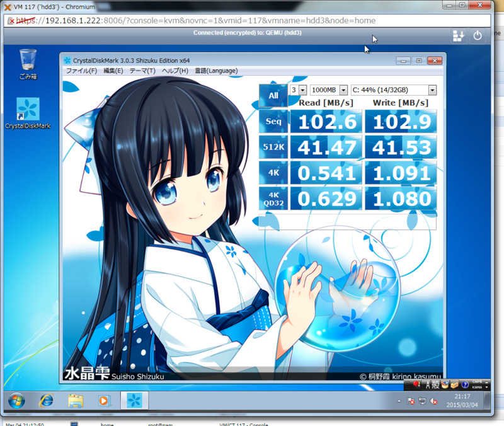This screenshot has width=504, height=426.
Task: Click the 4K write result 1.091
Action: 401,173
